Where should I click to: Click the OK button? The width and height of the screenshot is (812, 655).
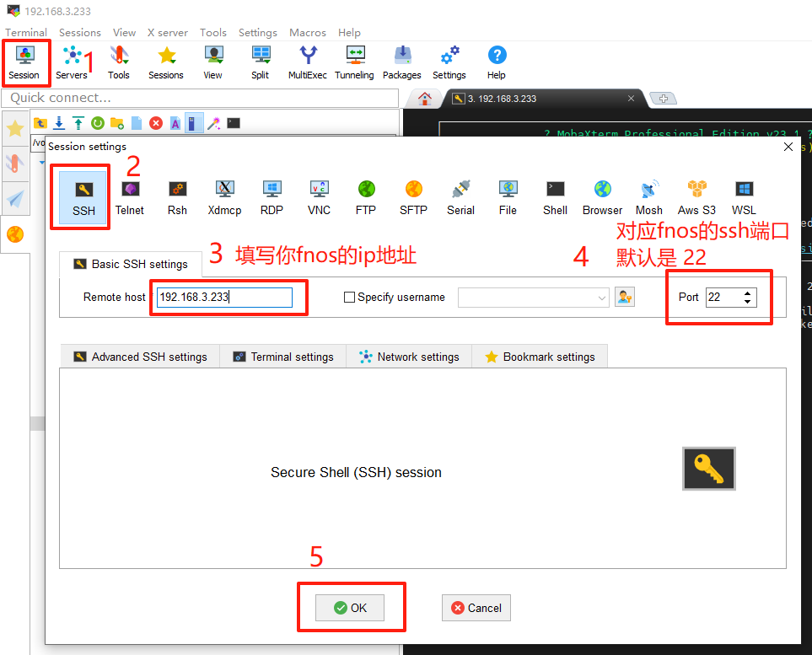coord(350,608)
